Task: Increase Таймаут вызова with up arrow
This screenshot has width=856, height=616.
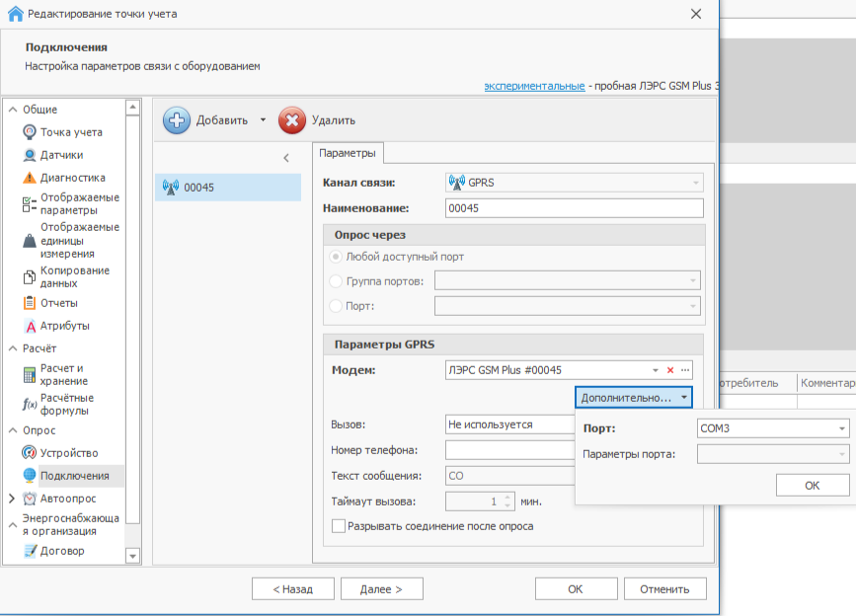Action: click(x=507, y=498)
